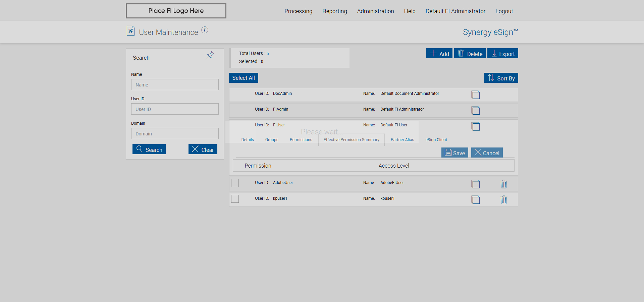Click the Cancel button
The image size is (644, 302).
487,153
